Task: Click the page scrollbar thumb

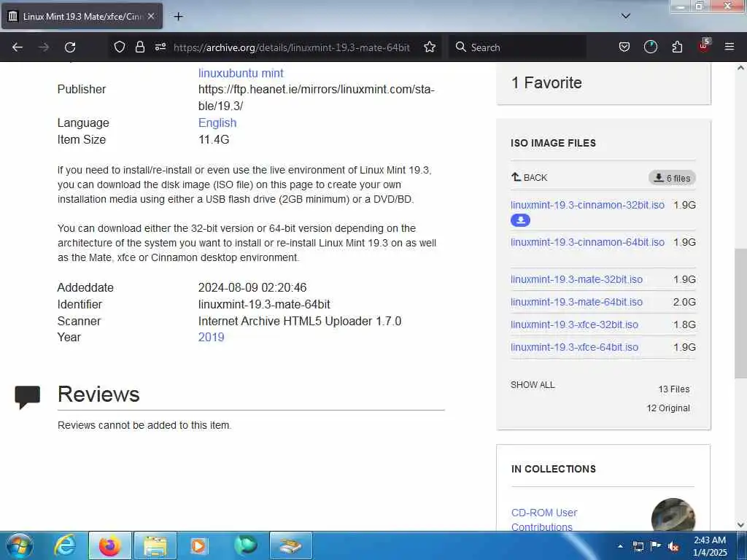Action: pos(740,313)
